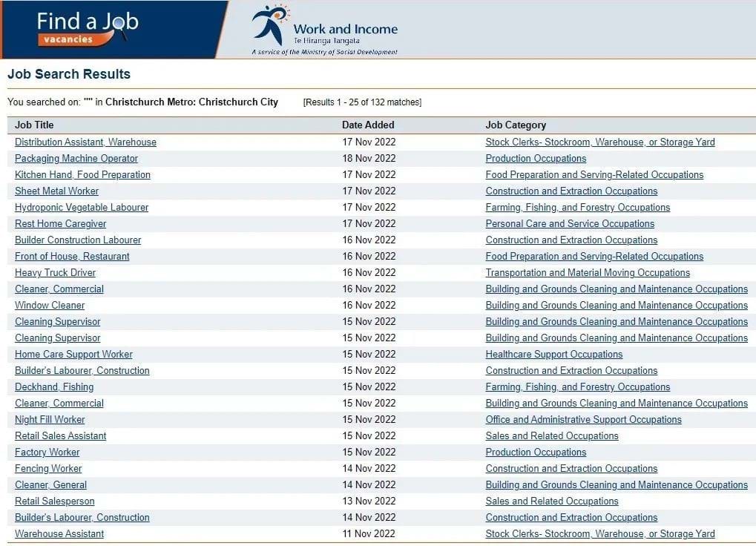Open the Fencing Worker job
Image resolution: width=756 pixels, height=546 pixels.
click(x=48, y=469)
